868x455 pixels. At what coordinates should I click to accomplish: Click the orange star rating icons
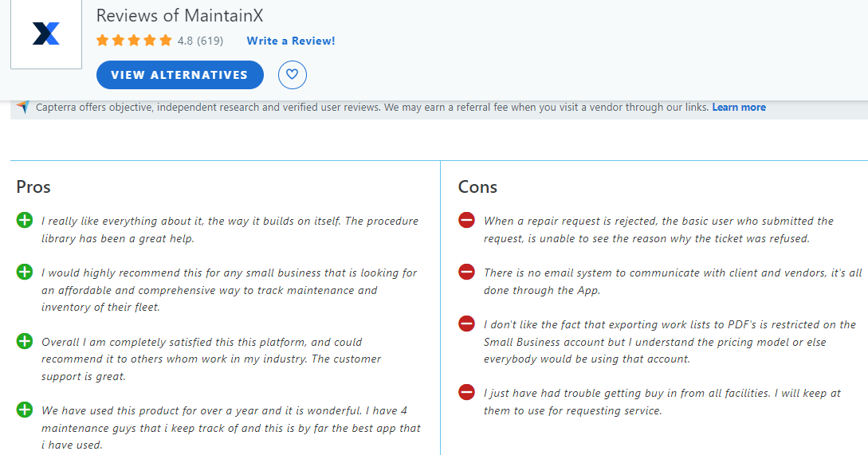pyautogui.click(x=134, y=41)
